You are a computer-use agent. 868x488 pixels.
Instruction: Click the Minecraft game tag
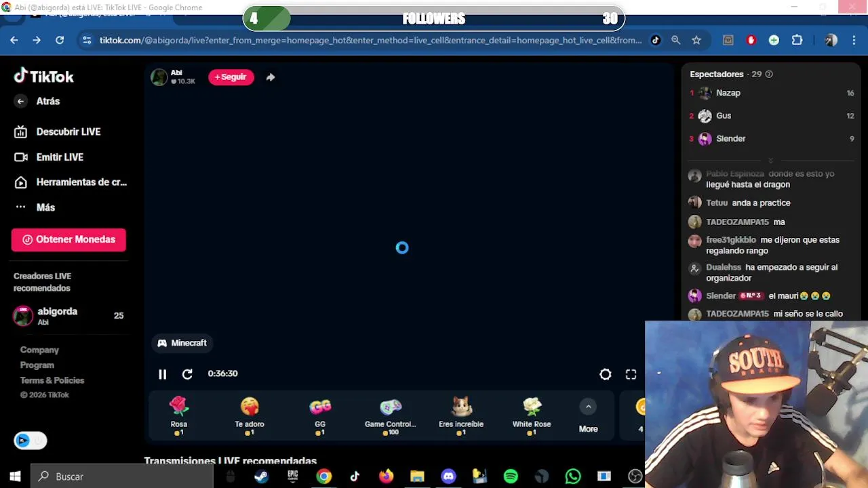click(x=182, y=343)
